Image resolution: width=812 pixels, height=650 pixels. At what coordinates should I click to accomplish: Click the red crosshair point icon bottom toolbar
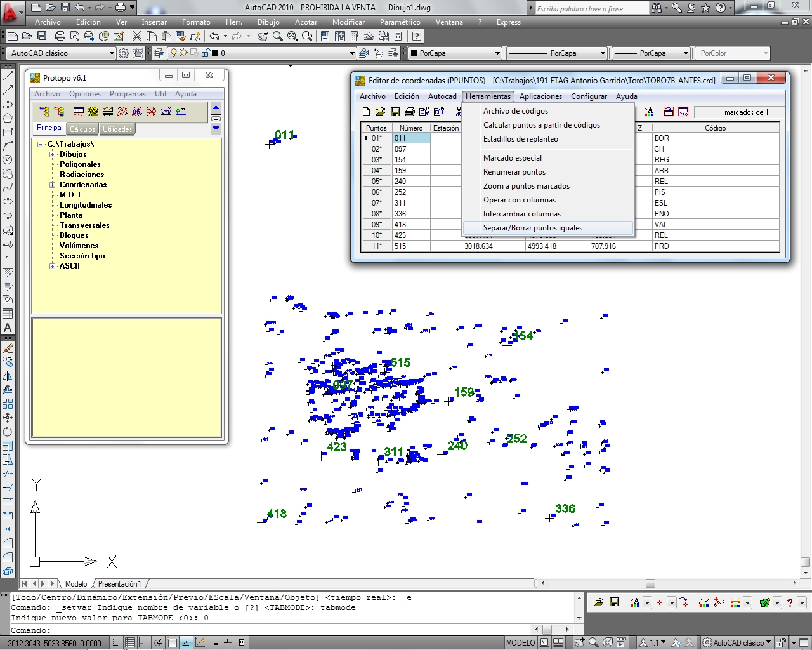click(660, 602)
